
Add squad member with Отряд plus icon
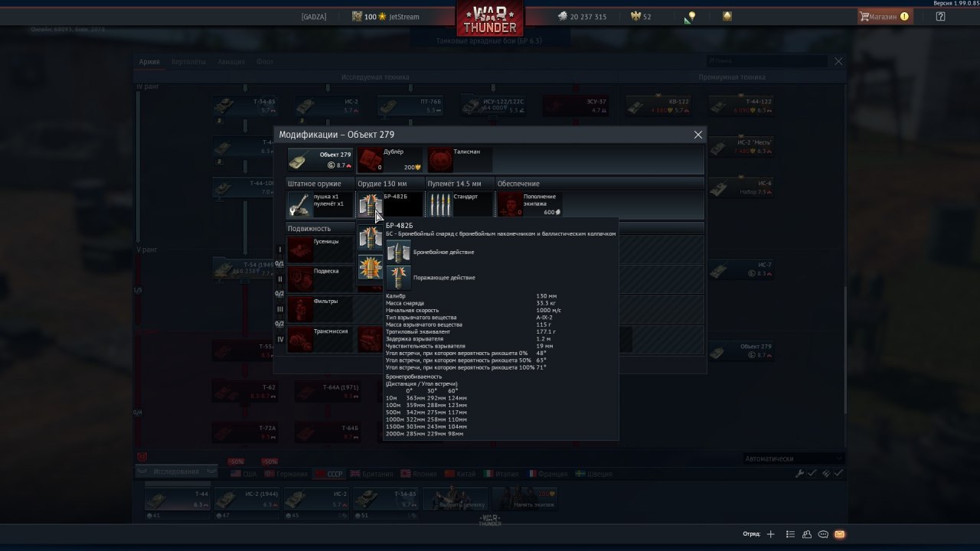coord(771,534)
